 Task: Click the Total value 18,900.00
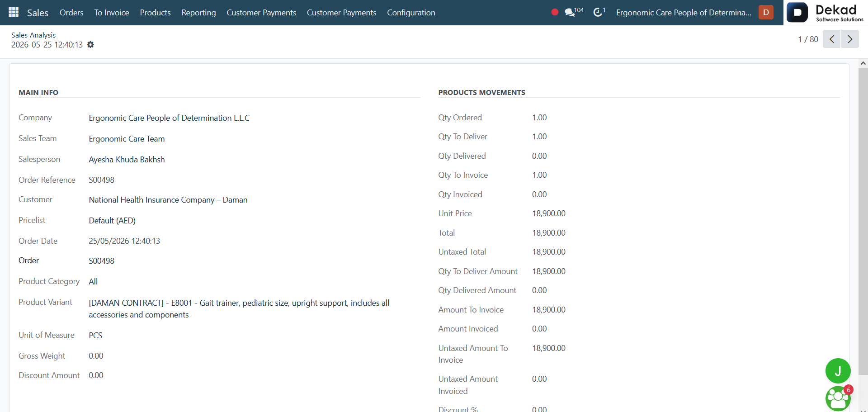pos(549,233)
